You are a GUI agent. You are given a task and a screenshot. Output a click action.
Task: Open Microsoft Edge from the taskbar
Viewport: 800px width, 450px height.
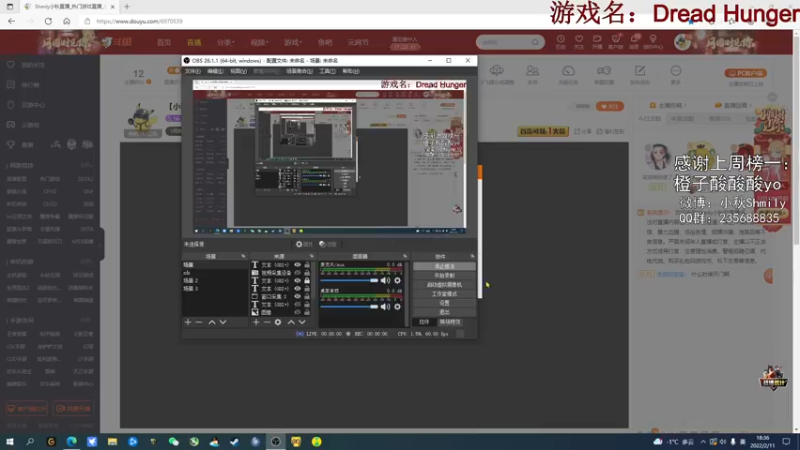click(71, 441)
